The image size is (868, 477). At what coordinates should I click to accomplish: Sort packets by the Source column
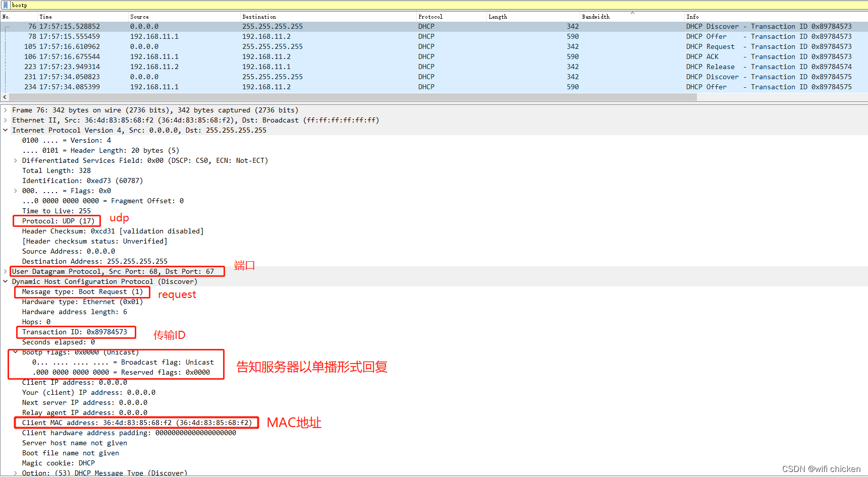click(x=185, y=17)
